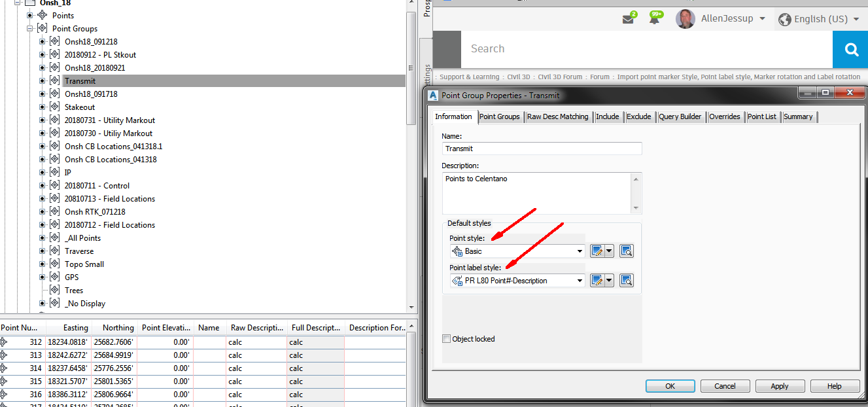Click the blue search magnifier in the forum header
The height and width of the screenshot is (407, 868).
click(850, 49)
